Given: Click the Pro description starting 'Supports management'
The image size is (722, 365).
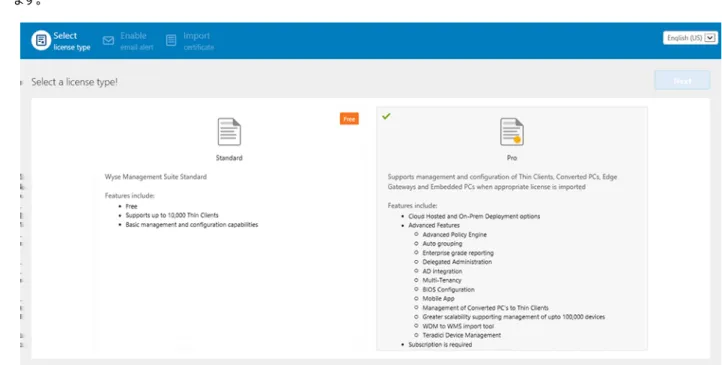Looking at the screenshot, I should point(502,182).
